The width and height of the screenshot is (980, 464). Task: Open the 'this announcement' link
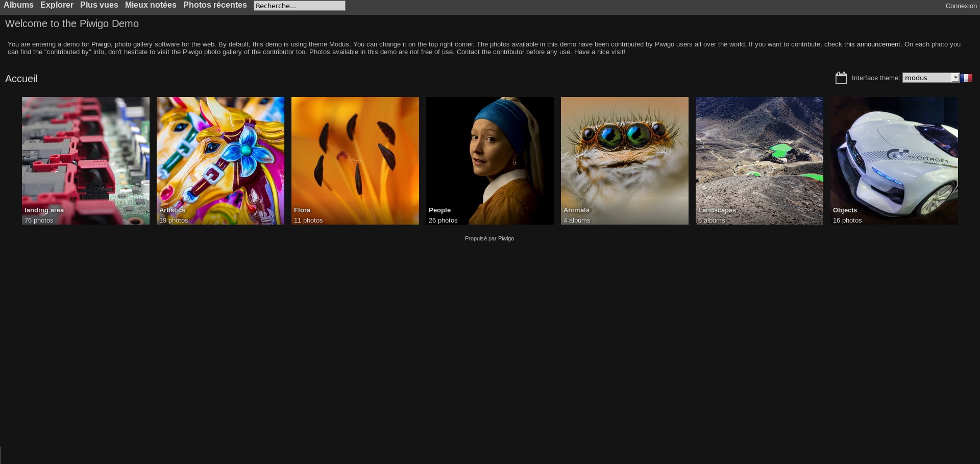(x=872, y=44)
